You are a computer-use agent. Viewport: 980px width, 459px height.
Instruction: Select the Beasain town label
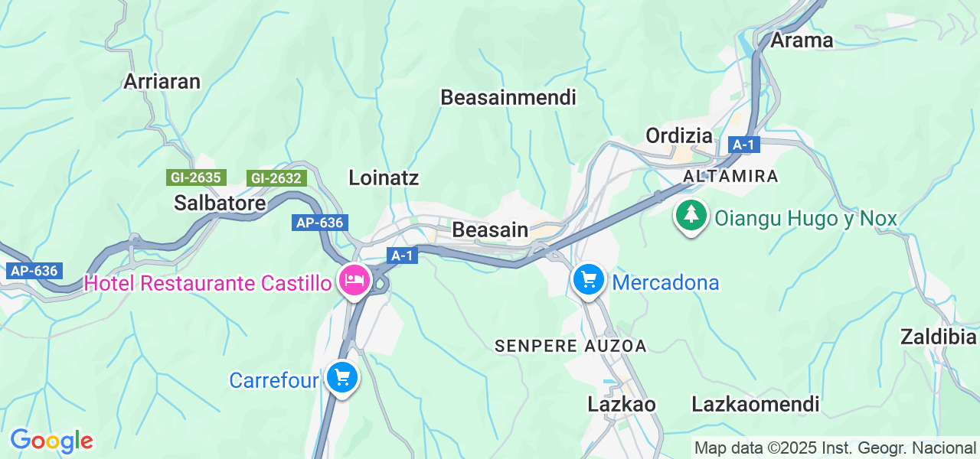[490, 229]
